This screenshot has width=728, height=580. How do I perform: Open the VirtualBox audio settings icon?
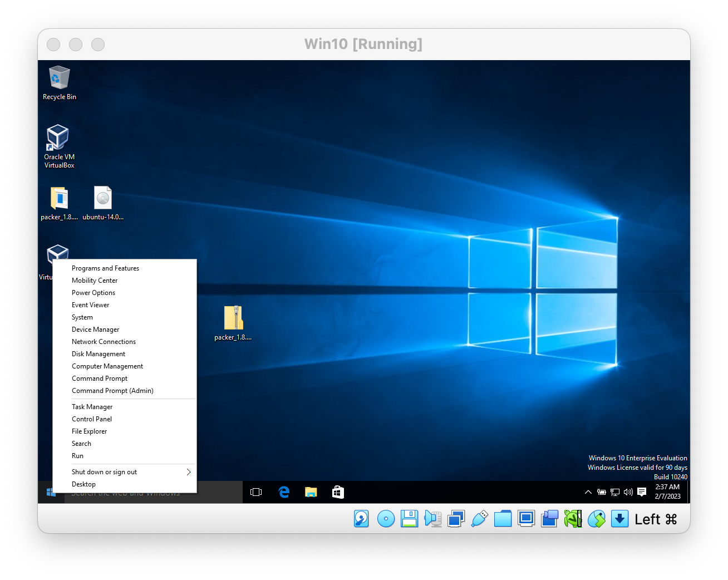(432, 519)
